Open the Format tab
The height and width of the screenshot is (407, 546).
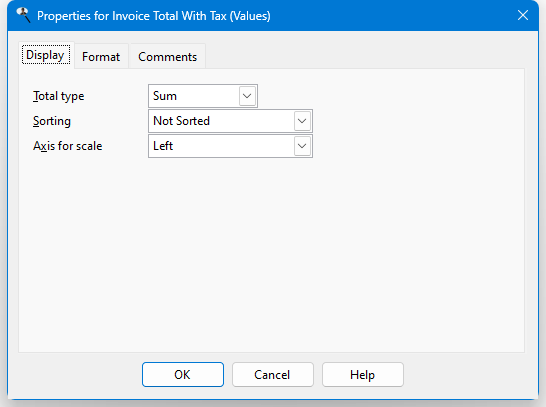[101, 56]
